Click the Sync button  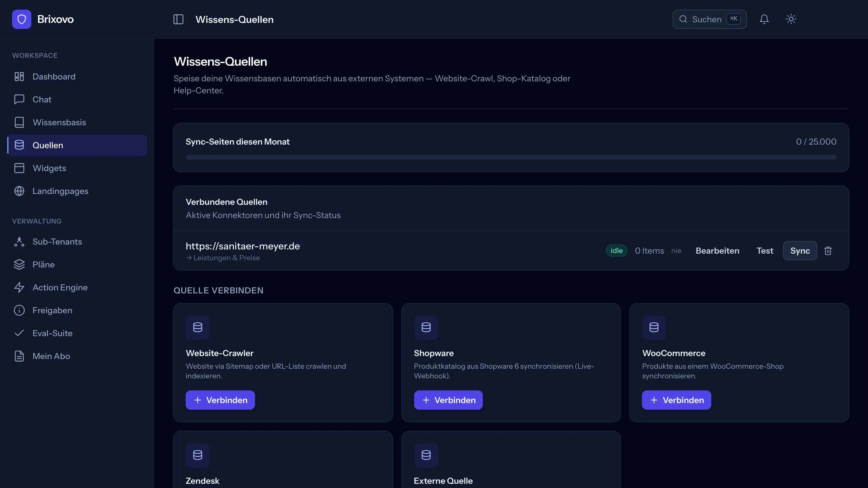coord(800,251)
